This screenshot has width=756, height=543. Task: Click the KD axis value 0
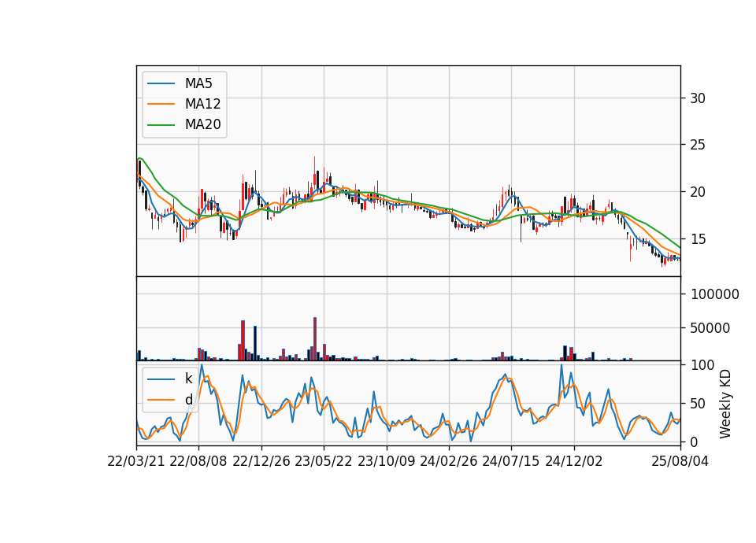695,441
